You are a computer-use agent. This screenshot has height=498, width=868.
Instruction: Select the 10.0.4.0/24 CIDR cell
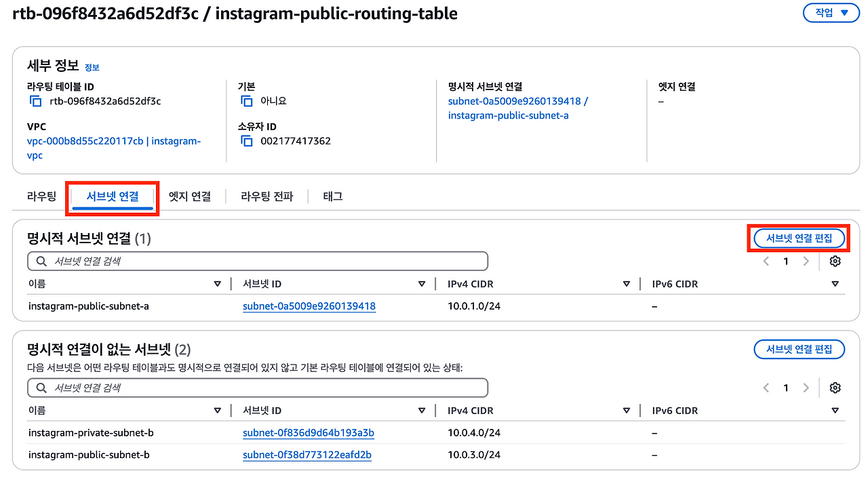point(474,433)
